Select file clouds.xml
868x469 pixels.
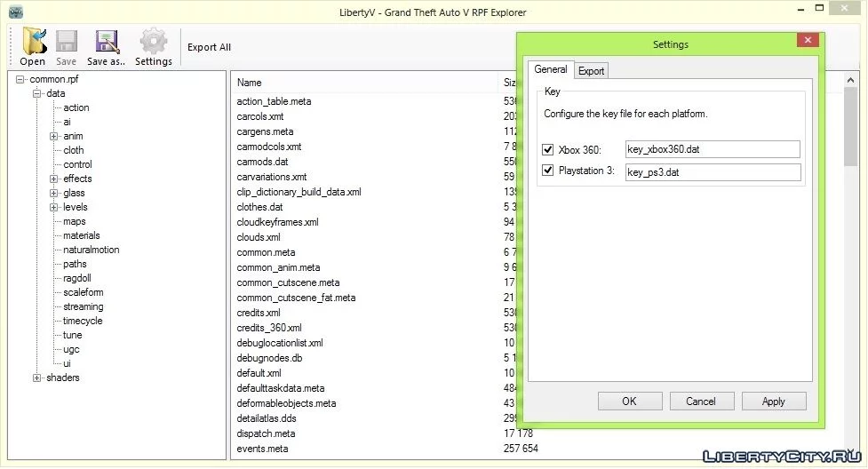click(x=259, y=237)
